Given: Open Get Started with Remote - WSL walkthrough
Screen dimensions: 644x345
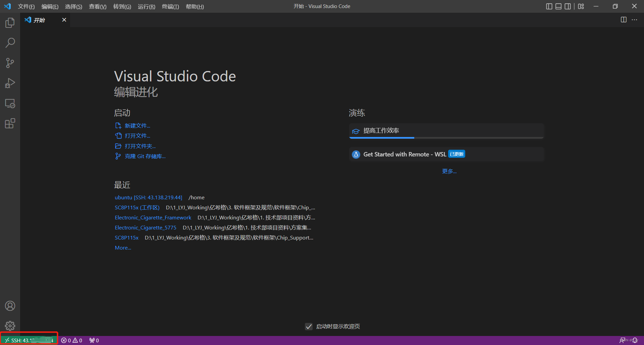Looking at the screenshot, I should pyautogui.click(x=446, y=154).
